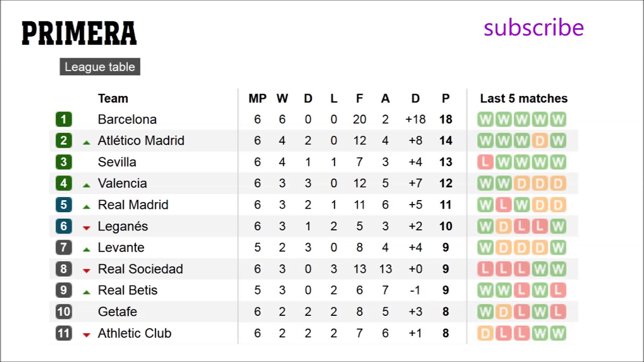Viewport: 644px width, 362px height.
Task: Click red down arrow beside Athletic Club
Action: (x=87, y=335)
